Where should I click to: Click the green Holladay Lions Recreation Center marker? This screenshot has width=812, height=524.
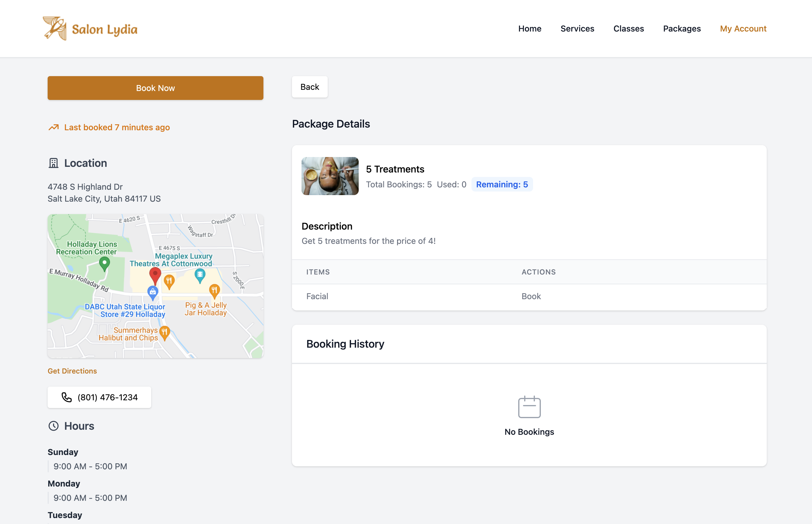click(x=104, y=263)
